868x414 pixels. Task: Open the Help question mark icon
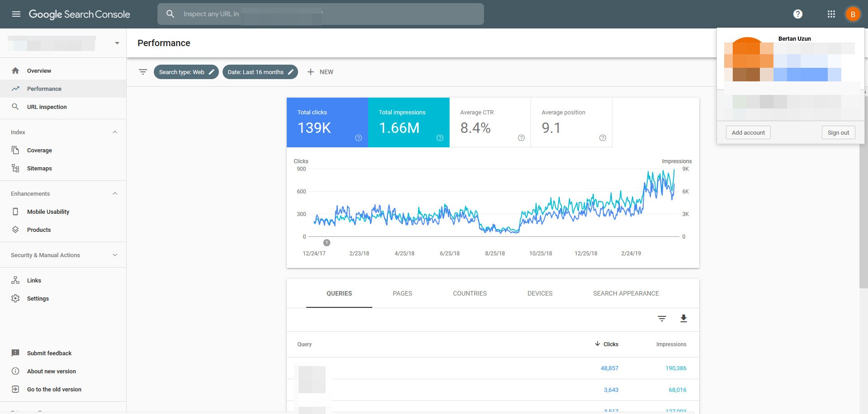[x=798, y=14]
